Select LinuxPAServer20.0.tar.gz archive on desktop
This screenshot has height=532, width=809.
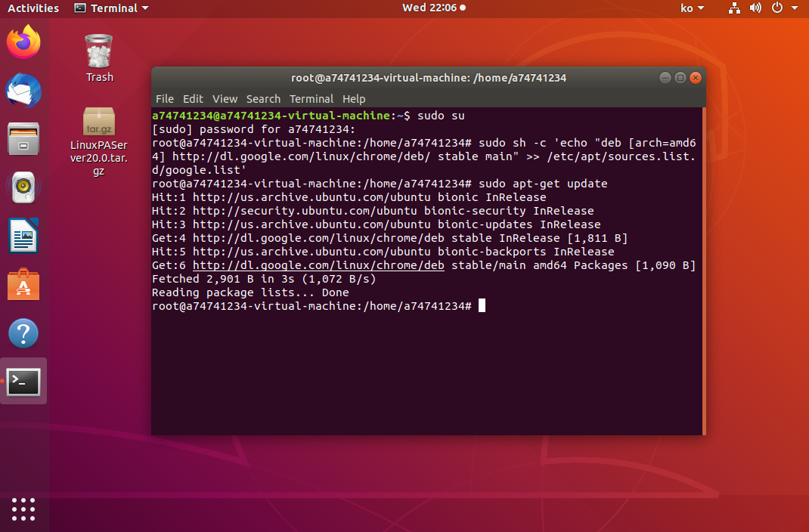(x=99, y=142)
